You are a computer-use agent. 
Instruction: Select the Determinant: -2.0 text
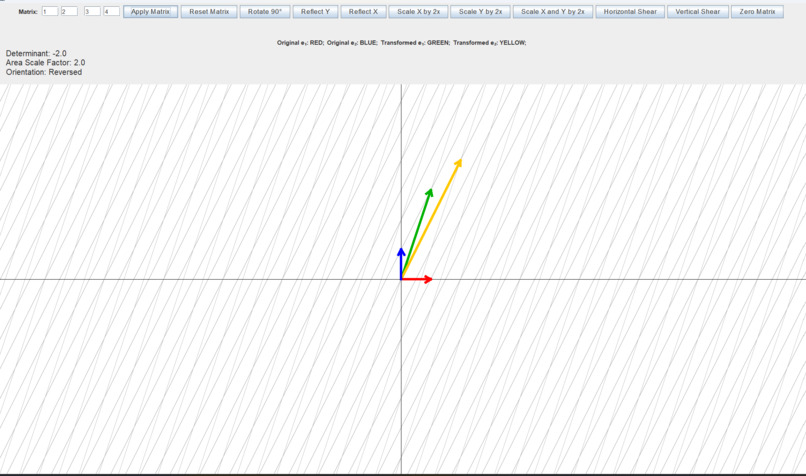36,53
